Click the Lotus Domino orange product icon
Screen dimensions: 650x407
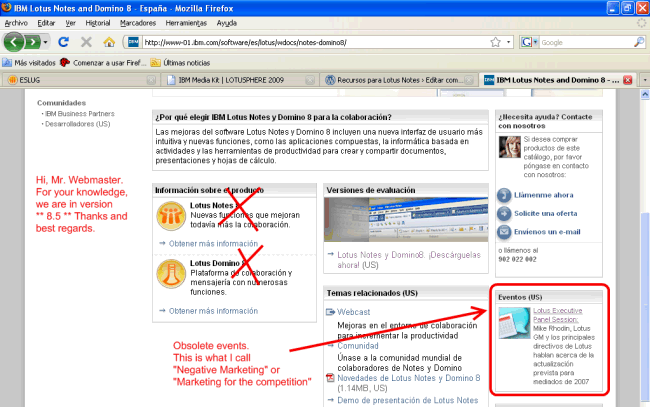pos(171,274)
